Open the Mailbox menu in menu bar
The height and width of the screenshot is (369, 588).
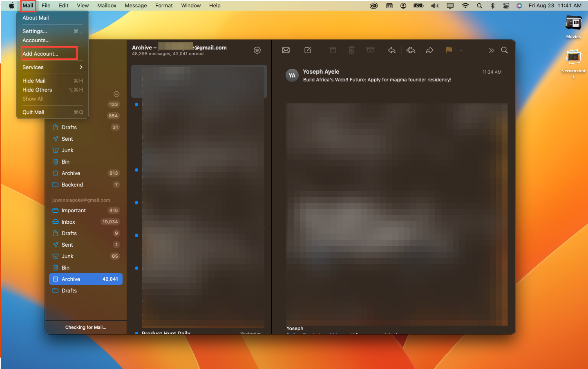pos(107,5)
